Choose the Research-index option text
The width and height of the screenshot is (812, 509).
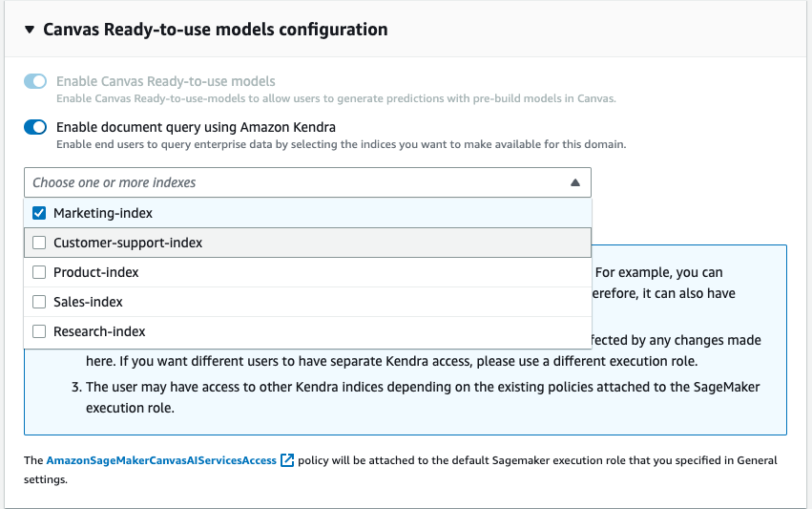click(99, 331)
